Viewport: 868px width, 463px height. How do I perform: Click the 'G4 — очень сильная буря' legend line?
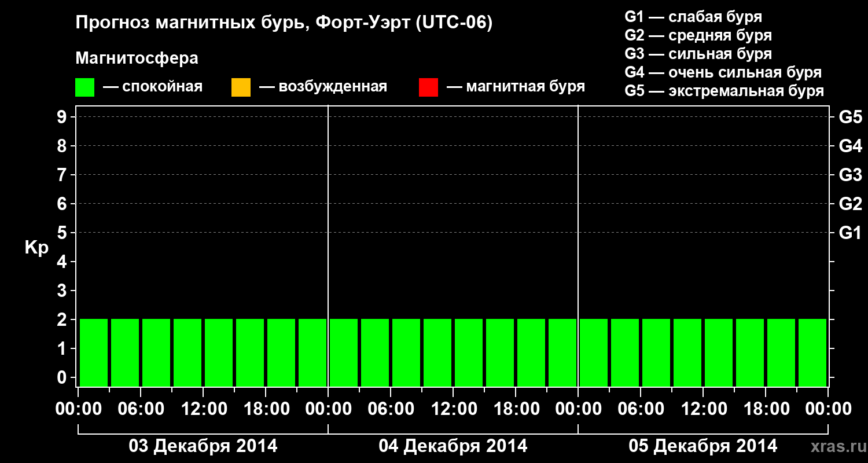(x=723, y=72)
